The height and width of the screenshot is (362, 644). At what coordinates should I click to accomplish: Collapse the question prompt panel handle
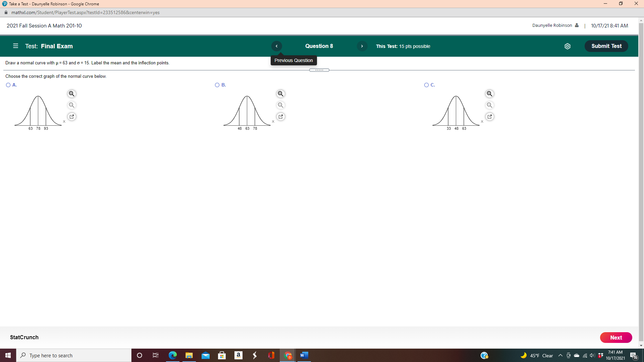pyautogui.click(x=319, y=70)
